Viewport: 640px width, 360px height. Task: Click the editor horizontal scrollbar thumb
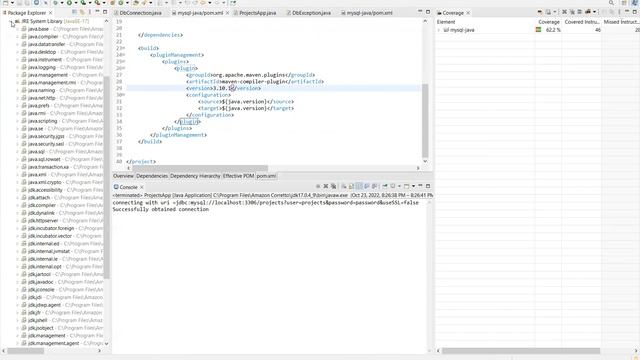[200, 168]
